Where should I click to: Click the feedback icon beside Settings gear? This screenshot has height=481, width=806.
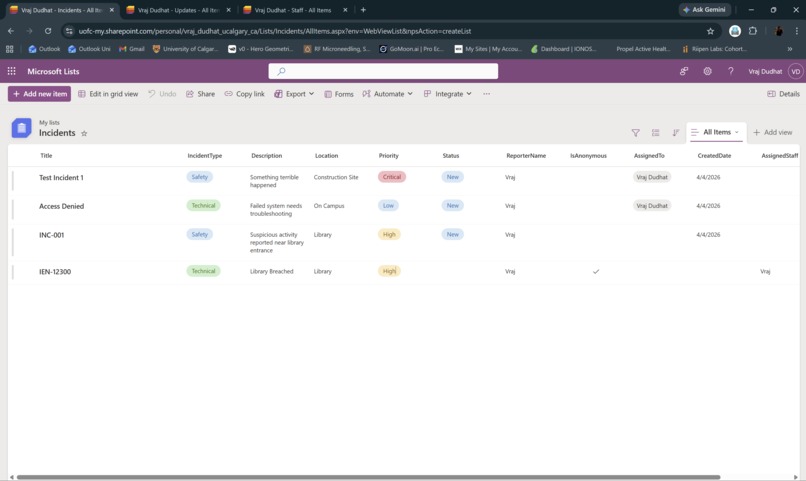click(x=684, y=71)
